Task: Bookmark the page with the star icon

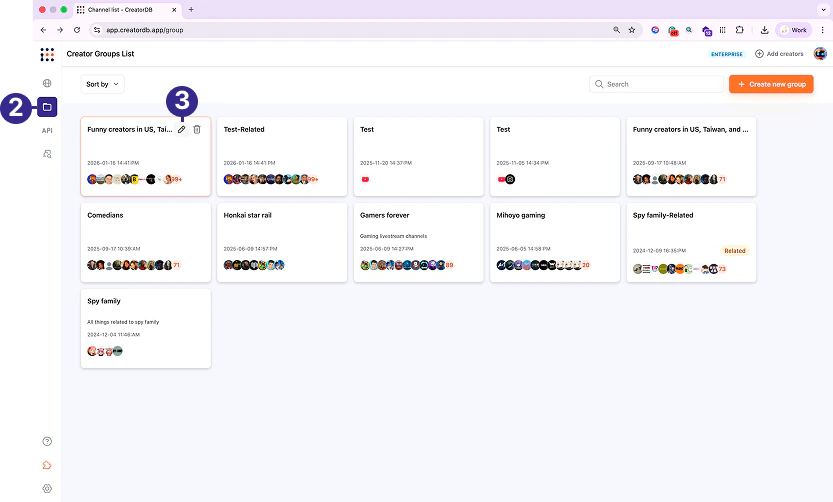Action: (x=632, y=30)
